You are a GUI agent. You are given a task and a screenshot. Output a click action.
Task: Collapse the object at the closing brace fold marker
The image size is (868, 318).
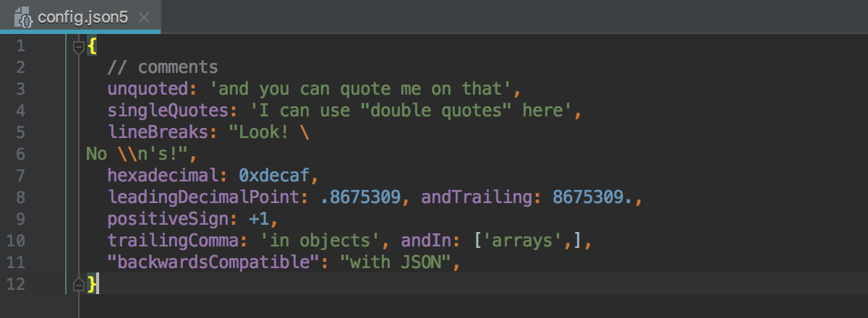click(79, 283)
